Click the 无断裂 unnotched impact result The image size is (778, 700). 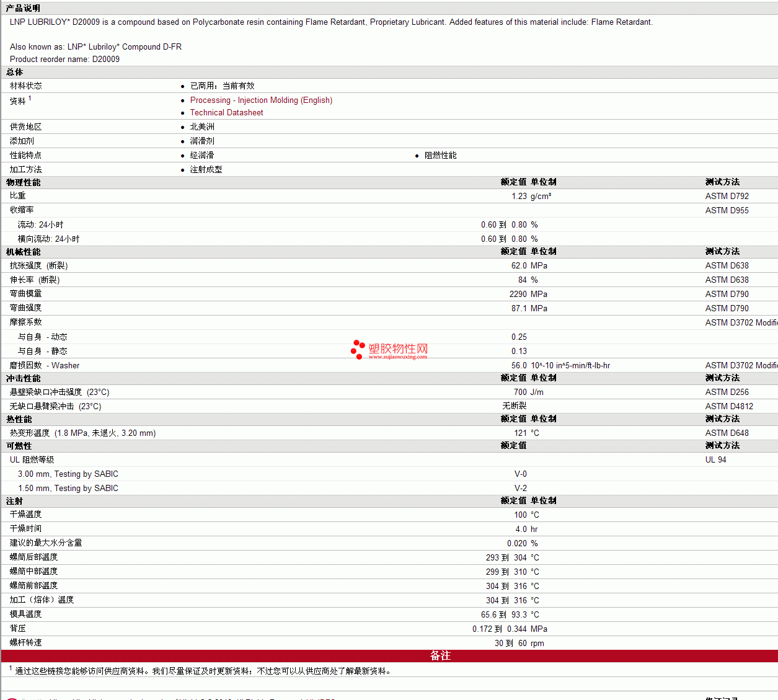tap(515, 406)
